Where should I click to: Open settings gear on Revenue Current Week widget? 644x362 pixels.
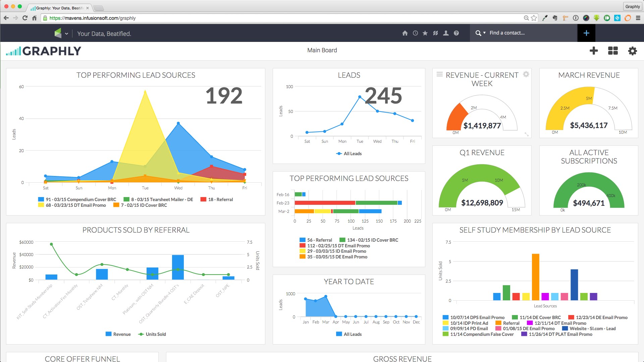[526, 74]
